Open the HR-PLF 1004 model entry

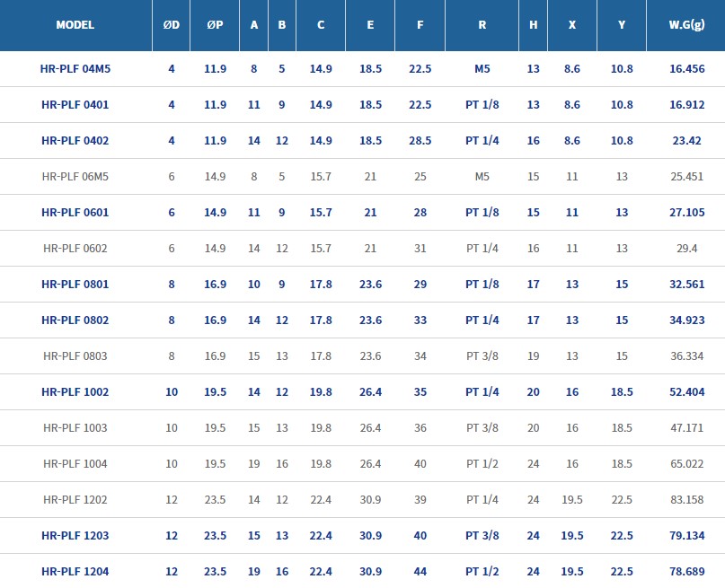point(75,463)
